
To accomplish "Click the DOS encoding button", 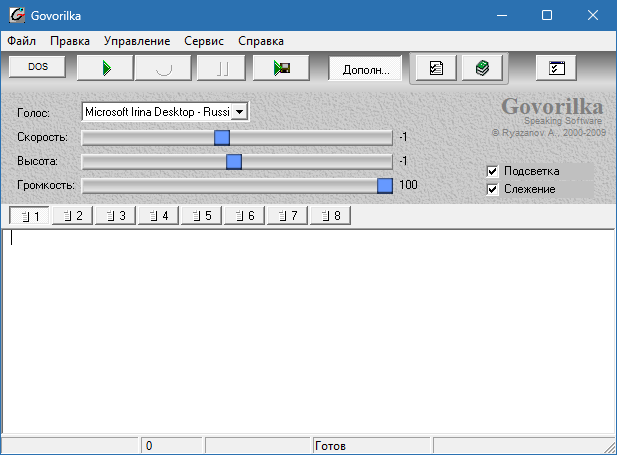I will click(37, 67).
